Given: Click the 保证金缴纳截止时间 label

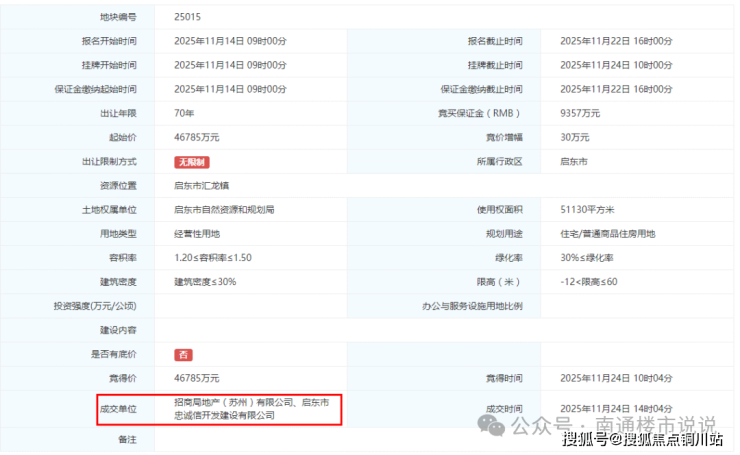Looking at the screenshot, I should coord(481,89).
